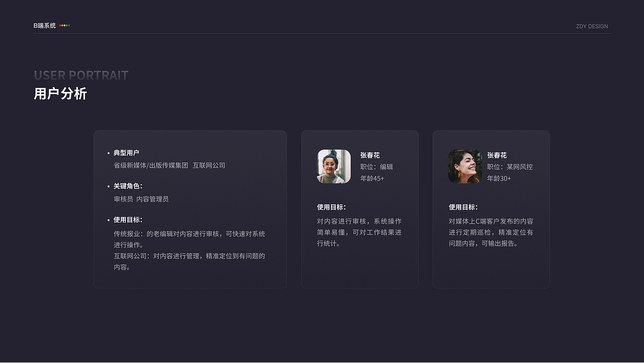Click the 年龄45+ text in the middle card
644x363 pixels.
point(372,178)
